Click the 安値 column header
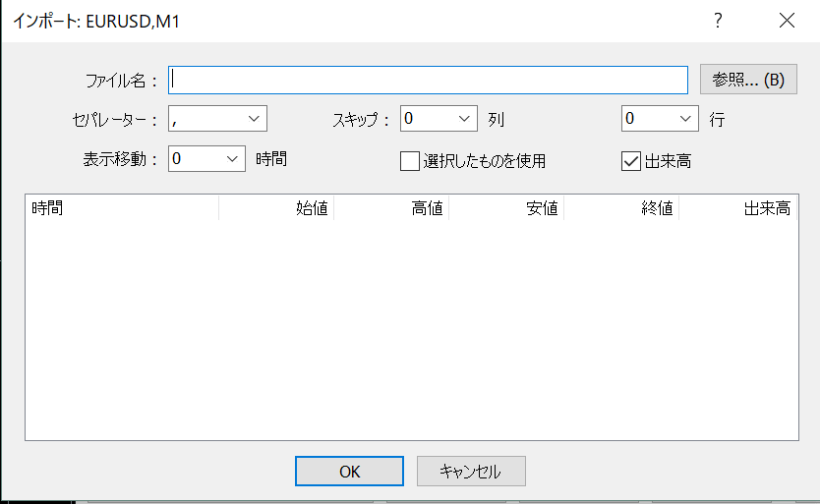Screen dimensions: 820x504 (x=506, y=208)
